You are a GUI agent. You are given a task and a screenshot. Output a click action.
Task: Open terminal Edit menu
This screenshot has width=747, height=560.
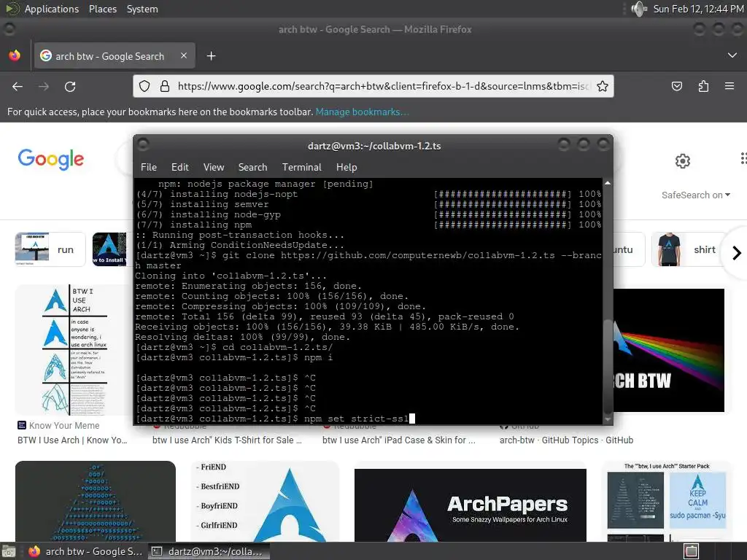click(x=179, y=167)
